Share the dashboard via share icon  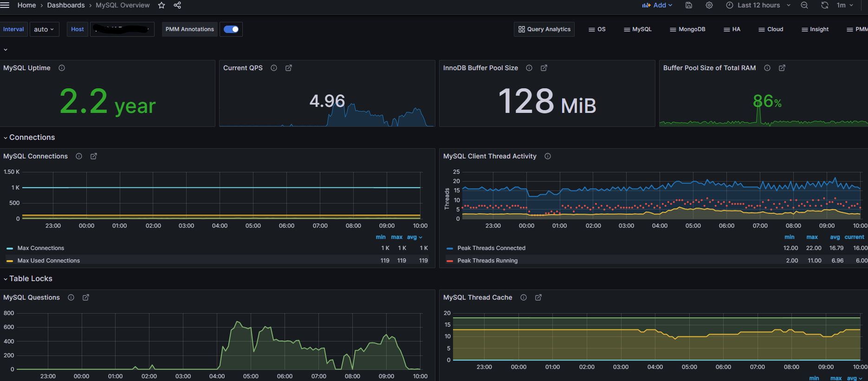(177, 5)
